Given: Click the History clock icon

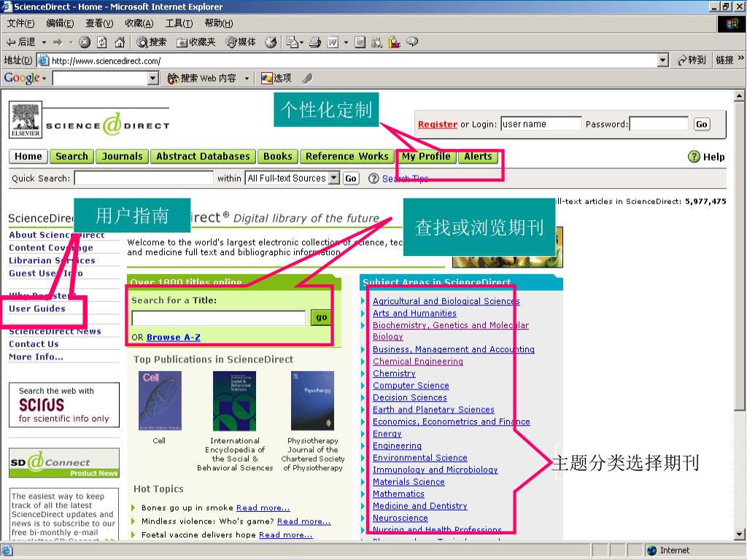Looking at the screenshot, I should 271,42.
